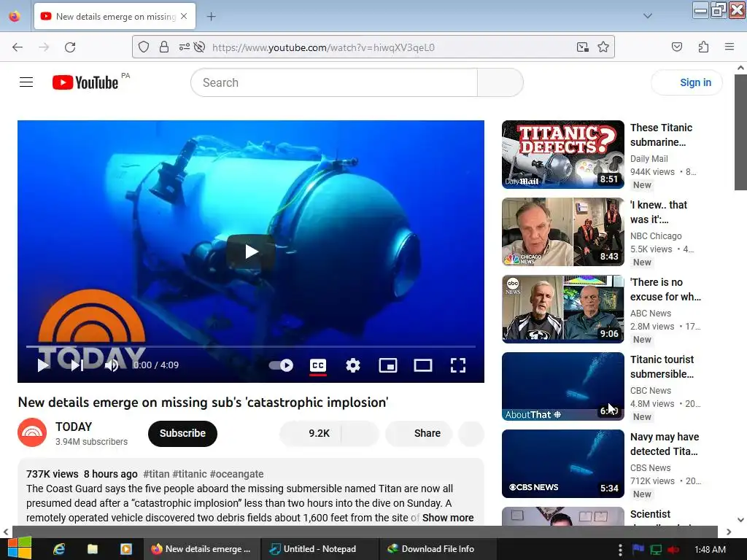Screen dimensions: 747x560
Task: Reload the current page
Action: [x=70, y=47]
